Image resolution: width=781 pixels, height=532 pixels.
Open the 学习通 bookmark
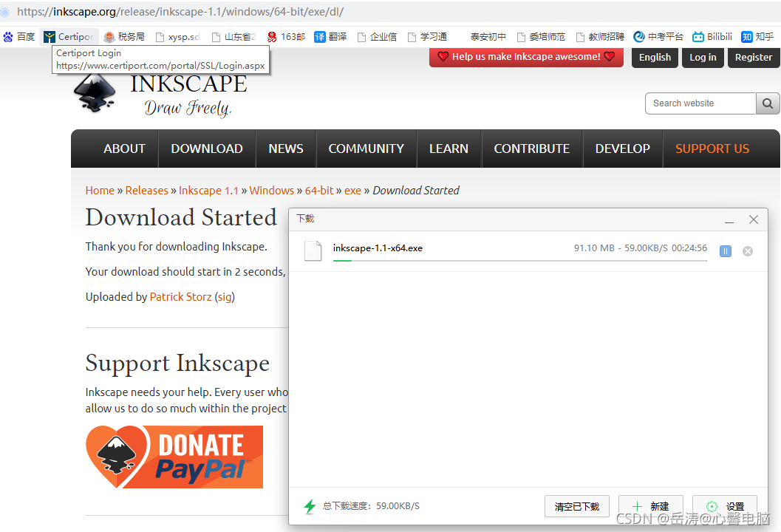click(x=427, y=36)
